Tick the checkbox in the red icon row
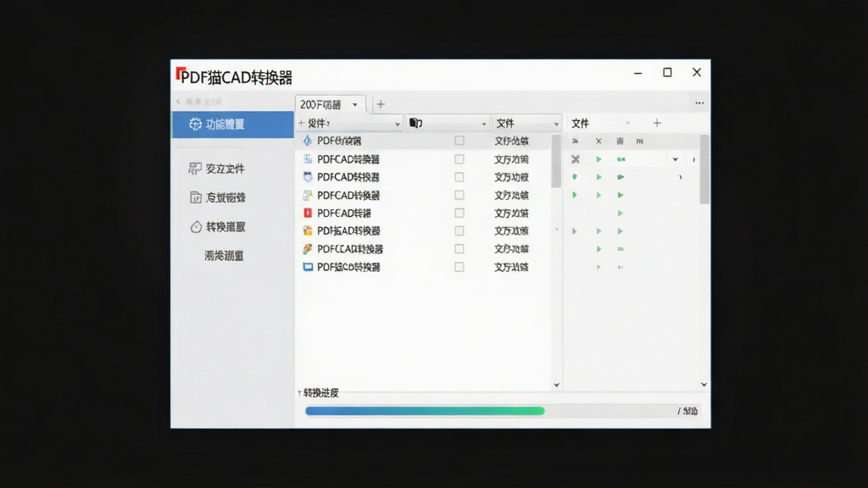This screenshot has height=488, width=868. click(x=459, y=213)
